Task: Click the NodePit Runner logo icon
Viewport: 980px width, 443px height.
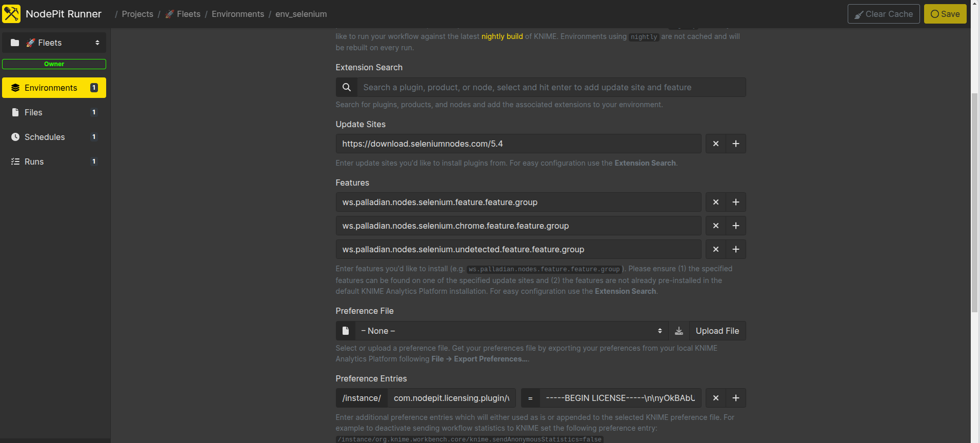Action: (11, 14)
